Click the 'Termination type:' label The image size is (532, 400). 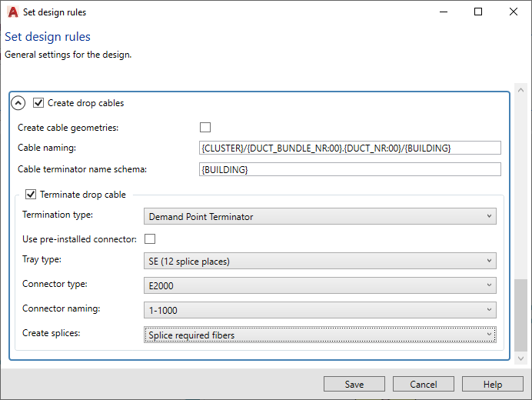click(x=58, y=215)
